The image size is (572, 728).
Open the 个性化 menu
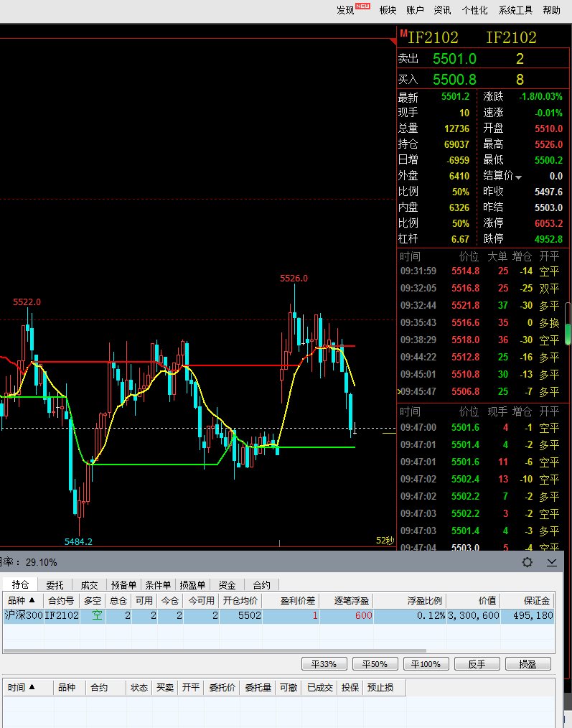tap(474, 10)
